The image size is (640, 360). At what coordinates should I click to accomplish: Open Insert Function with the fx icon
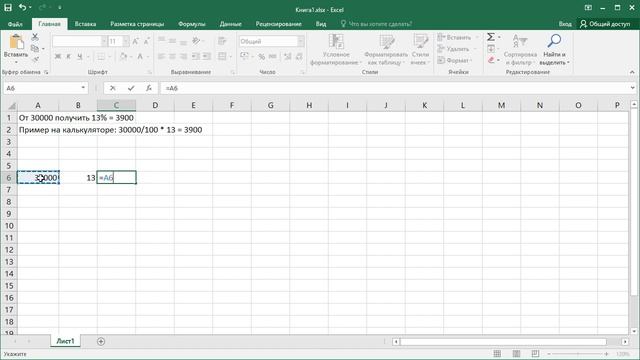(x=149, y=88)
